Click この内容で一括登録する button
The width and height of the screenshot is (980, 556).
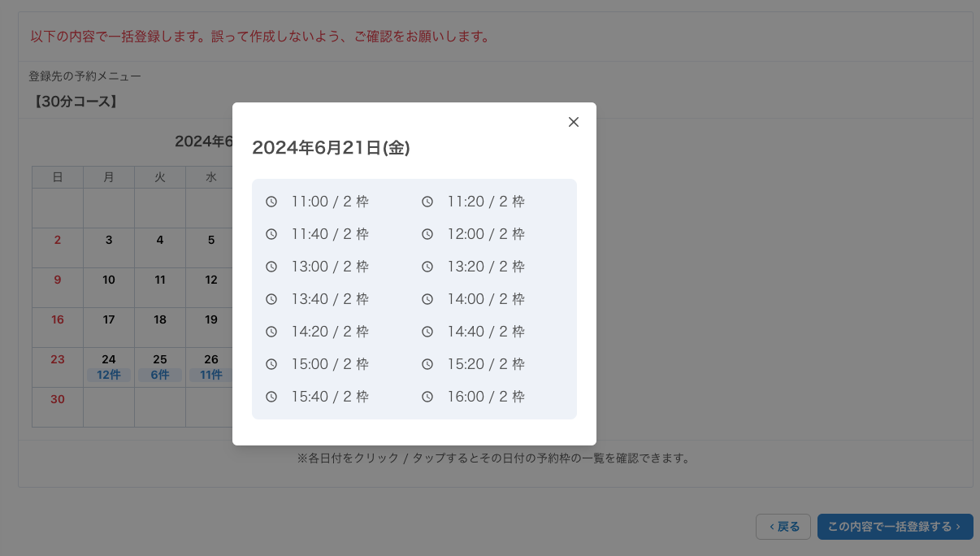[x=895, y=527]
